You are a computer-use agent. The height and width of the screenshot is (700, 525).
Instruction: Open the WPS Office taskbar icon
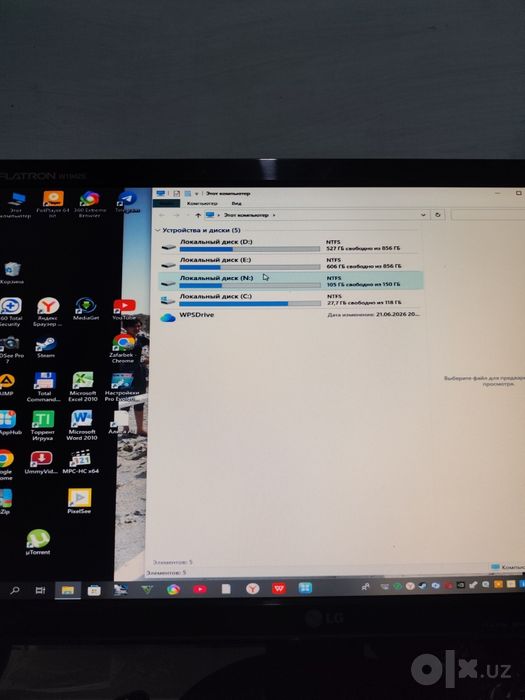(x=279, y=588)
